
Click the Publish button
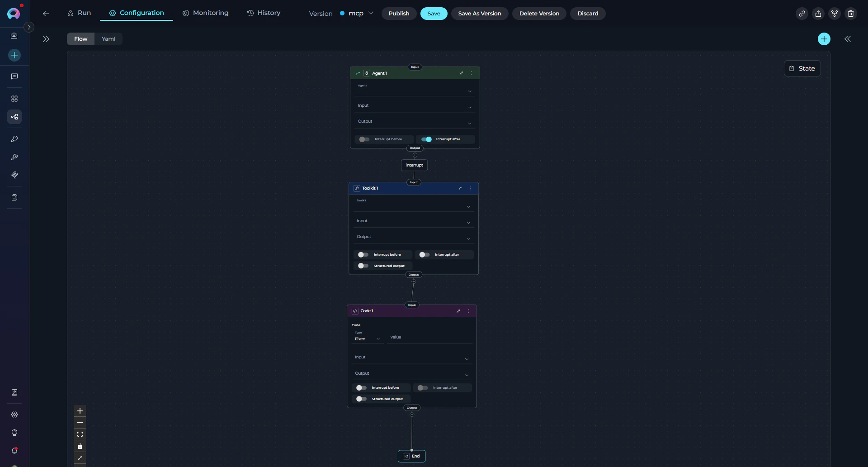pyautogui.click(x=399, y=14)
